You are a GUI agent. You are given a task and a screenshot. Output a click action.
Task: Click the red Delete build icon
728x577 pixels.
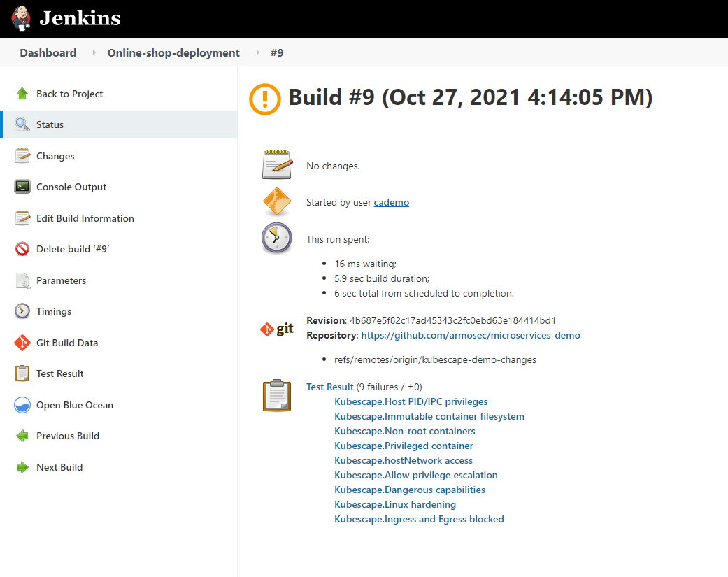pyautogui.click(x=22, y=249)
